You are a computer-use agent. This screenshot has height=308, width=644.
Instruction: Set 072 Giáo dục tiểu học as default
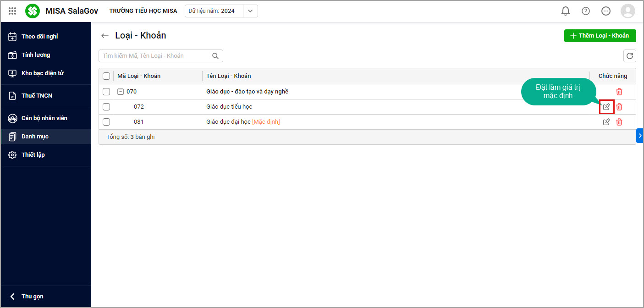606,107
